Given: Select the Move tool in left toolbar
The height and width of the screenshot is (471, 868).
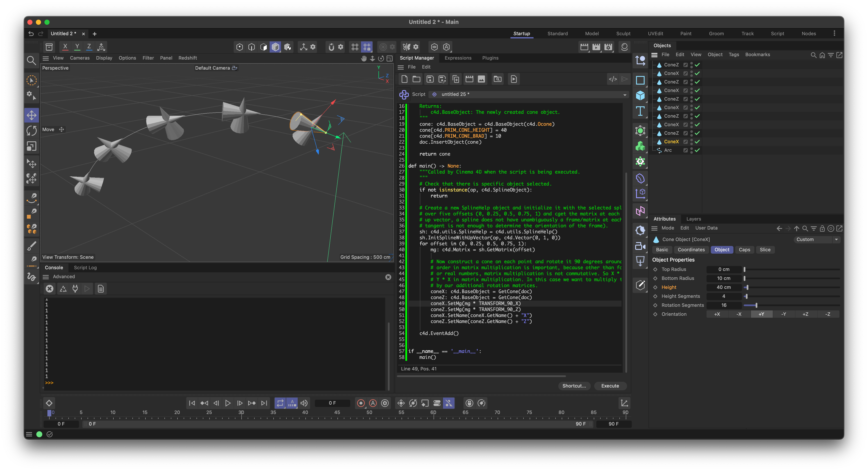Looking at the screenshot, I should click(x=32, y=115).
